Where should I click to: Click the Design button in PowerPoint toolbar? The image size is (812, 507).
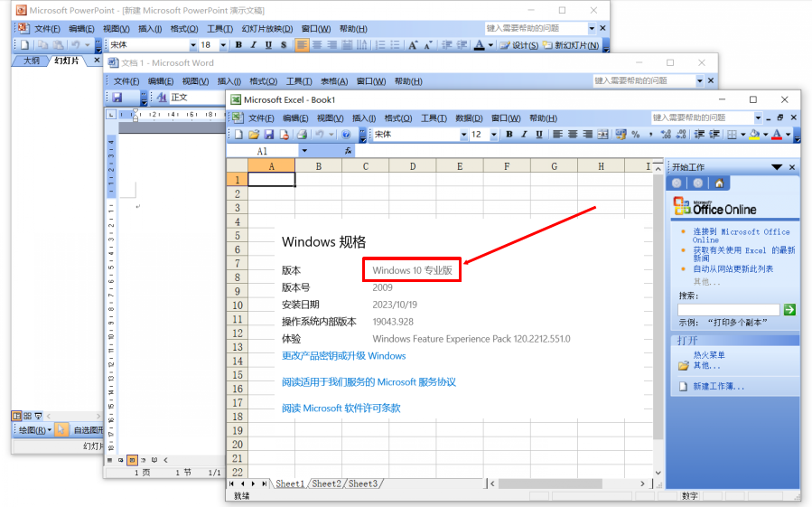point(519,45)
